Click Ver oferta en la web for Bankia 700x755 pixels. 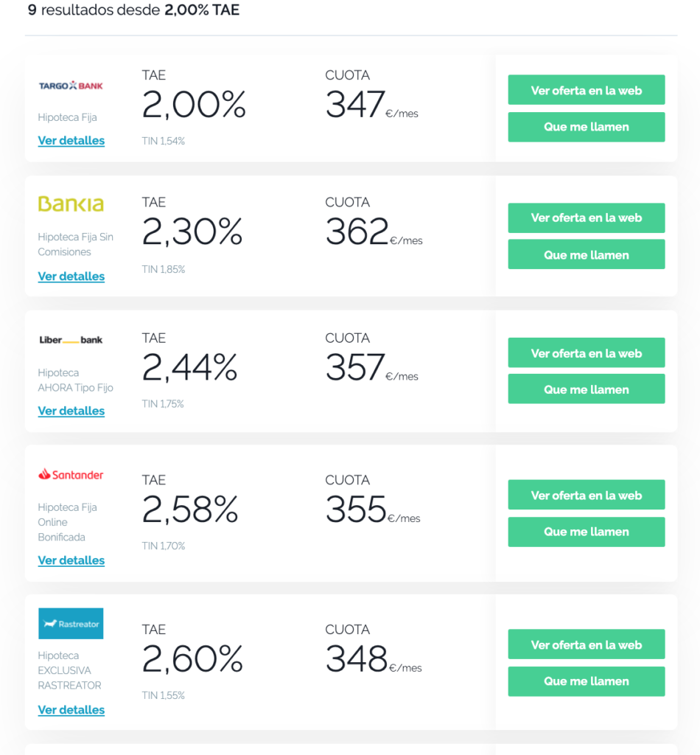pyautogui.click(x=587, y=218)
